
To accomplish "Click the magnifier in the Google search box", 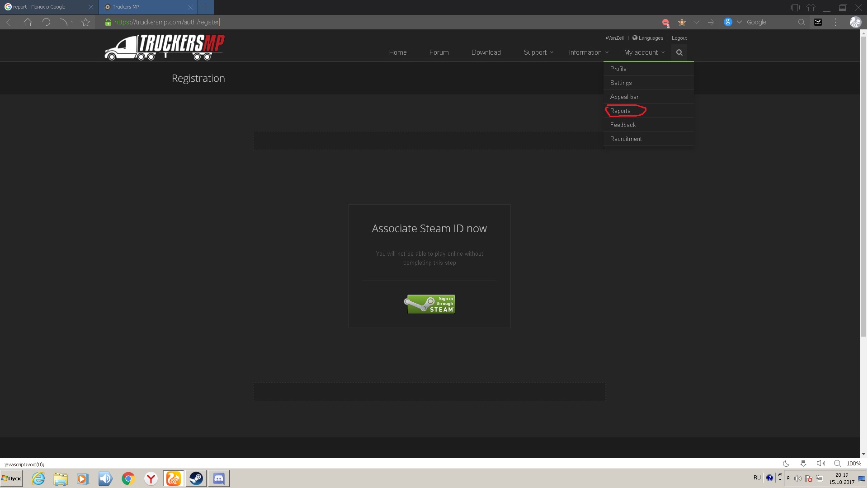I will pyautogui.click(x=802, y=22).
